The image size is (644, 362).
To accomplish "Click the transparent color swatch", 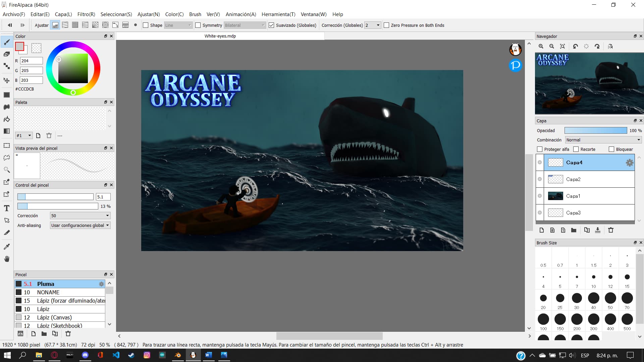I will 36,48.
